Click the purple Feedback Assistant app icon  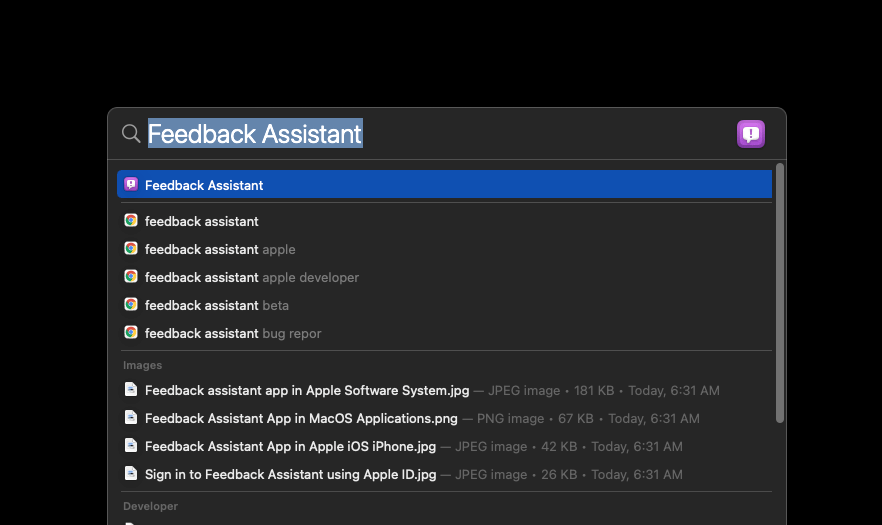pos(751,134)
